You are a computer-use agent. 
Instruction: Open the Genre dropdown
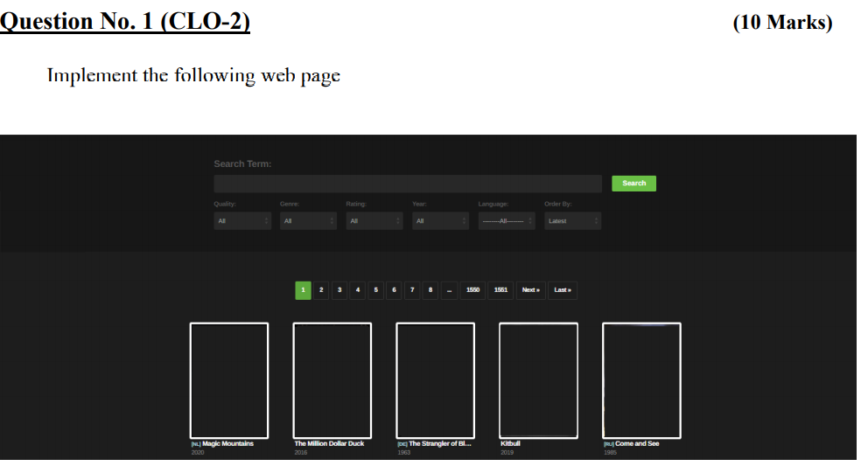(x=308, y=221)
